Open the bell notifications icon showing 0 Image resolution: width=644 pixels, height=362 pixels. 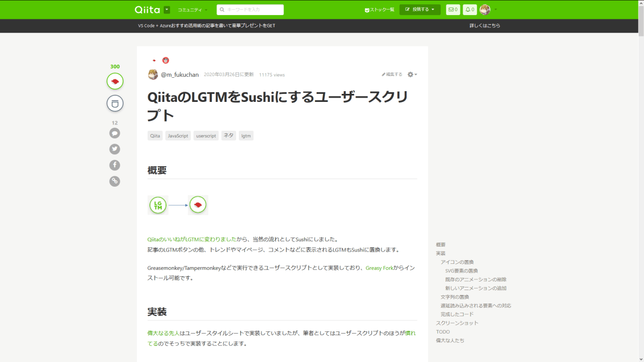point(470,10)
